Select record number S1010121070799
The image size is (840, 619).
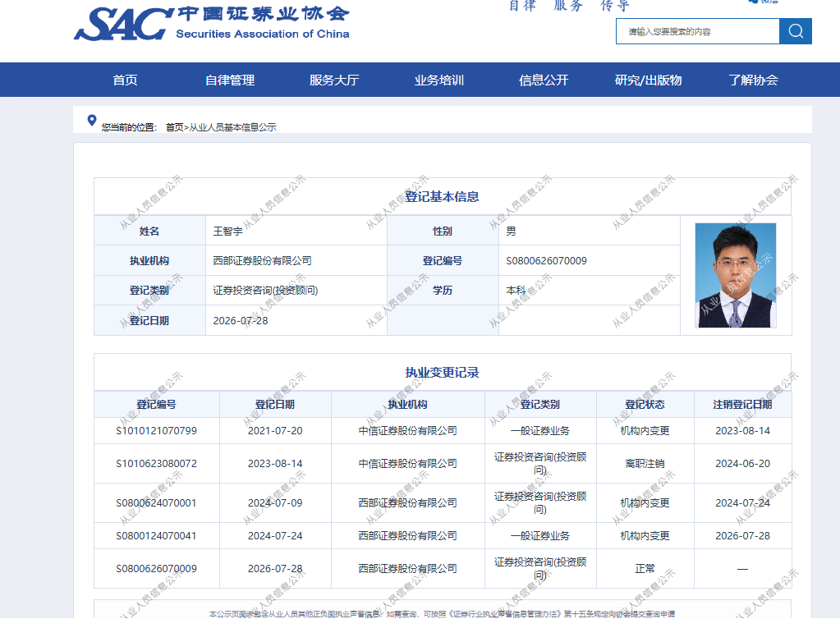pos(157,430)
